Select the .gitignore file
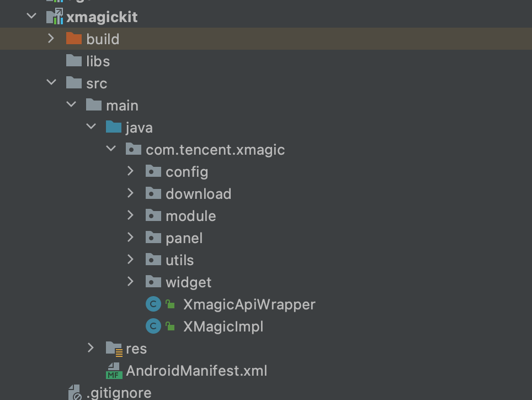The image size is (532, 400). point(118,392)
